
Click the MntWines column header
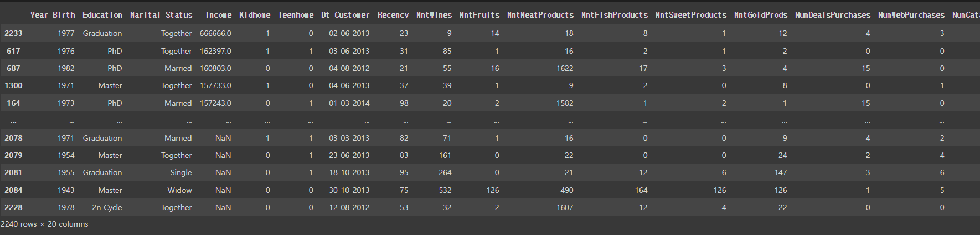434,15
